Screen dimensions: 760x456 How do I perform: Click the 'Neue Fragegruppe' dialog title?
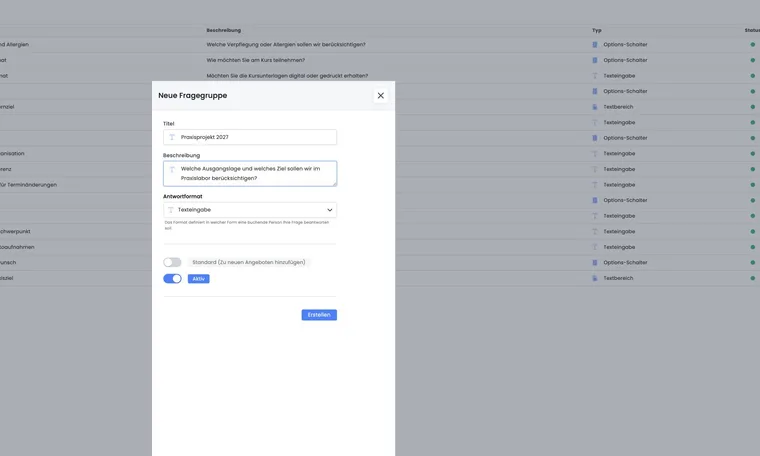[x=192, y=95]
